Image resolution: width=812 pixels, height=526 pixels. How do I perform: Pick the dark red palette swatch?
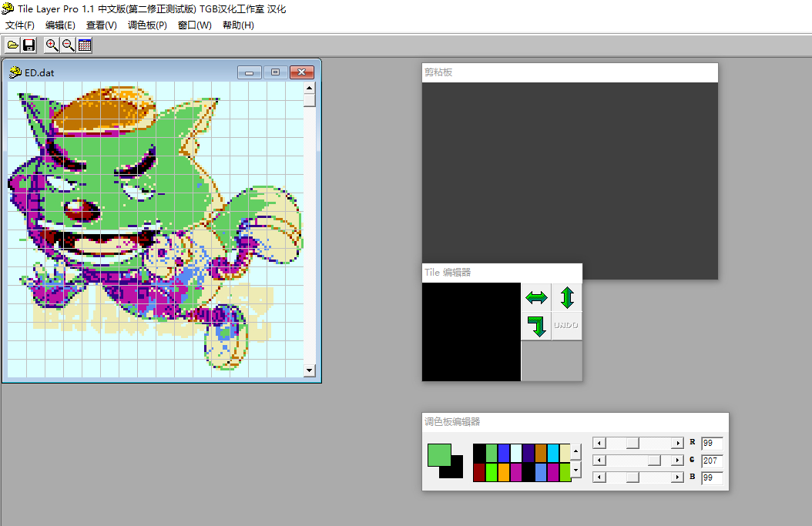[x=479, y=472]
